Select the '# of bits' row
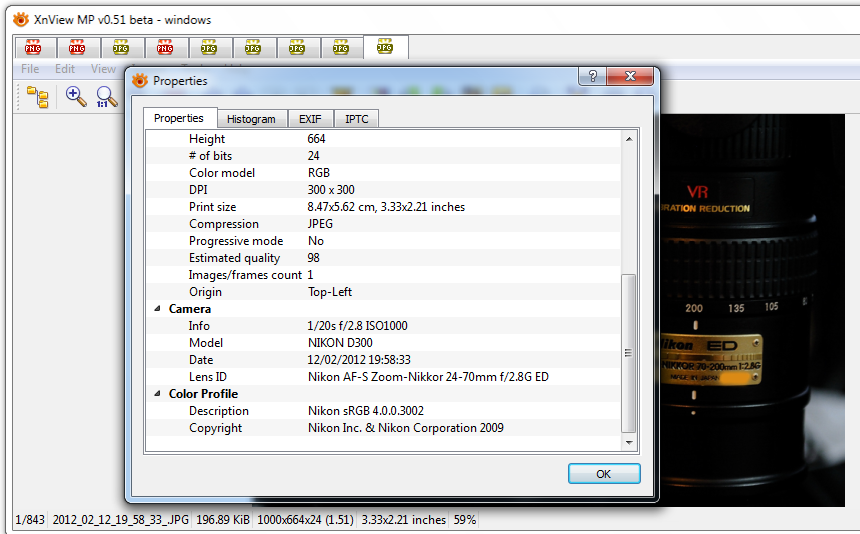This screenshot has width=860, height=534. pyautogui.click(x=383, y=156)
